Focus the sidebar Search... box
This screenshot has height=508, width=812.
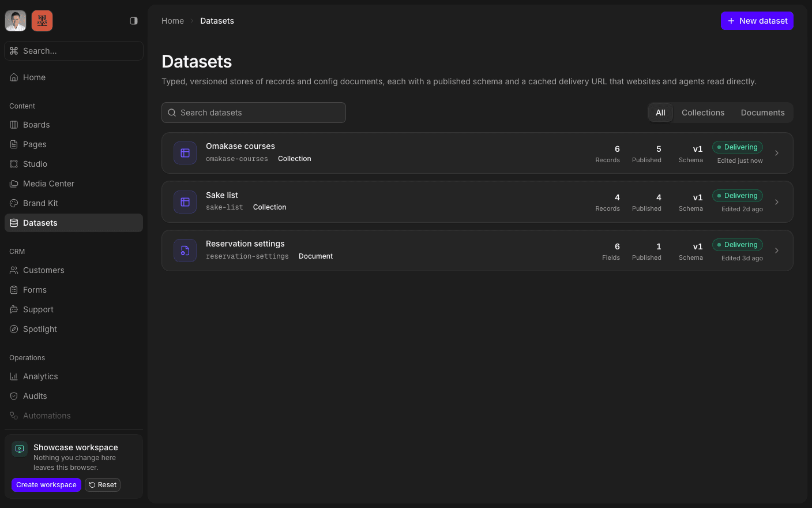(74, 51)
